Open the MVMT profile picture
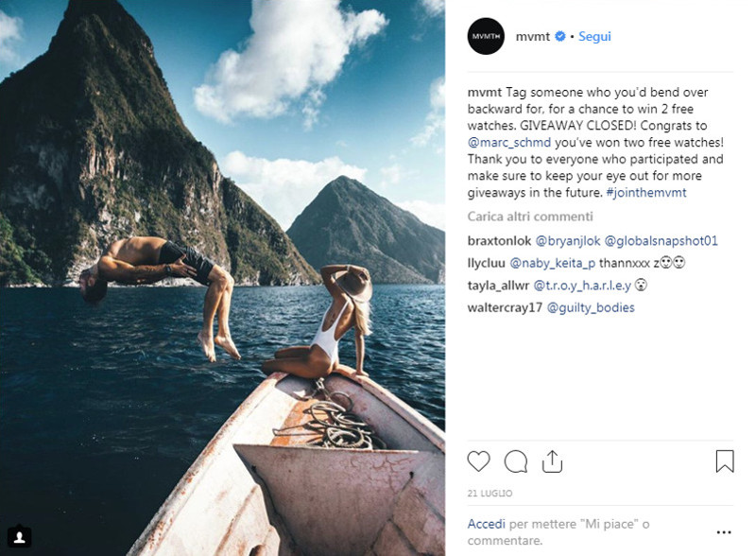 click(x=486, y=36)
